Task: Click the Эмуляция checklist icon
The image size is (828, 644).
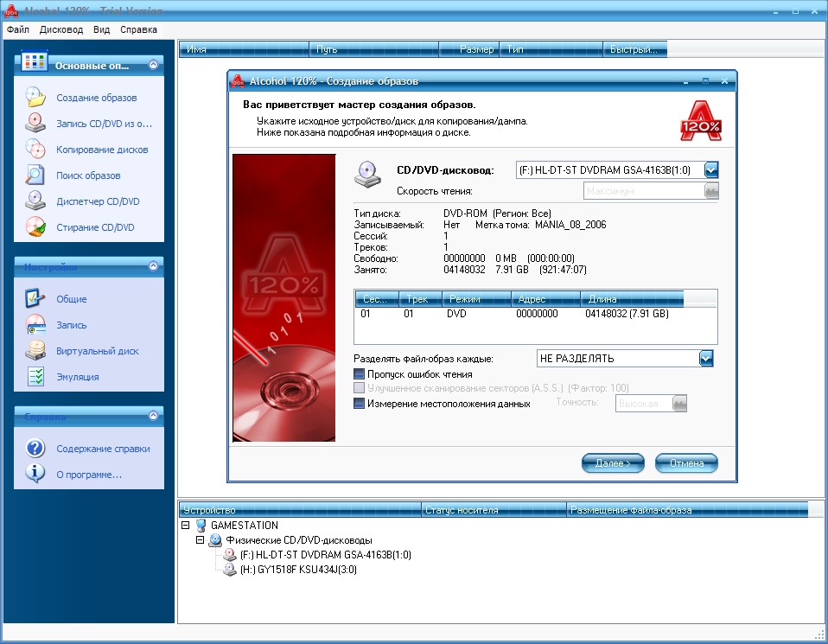Action: coord(35,376)
